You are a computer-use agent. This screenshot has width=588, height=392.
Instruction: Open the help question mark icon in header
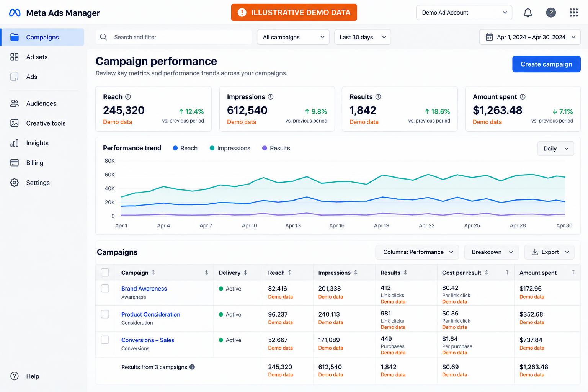point(550,13)
